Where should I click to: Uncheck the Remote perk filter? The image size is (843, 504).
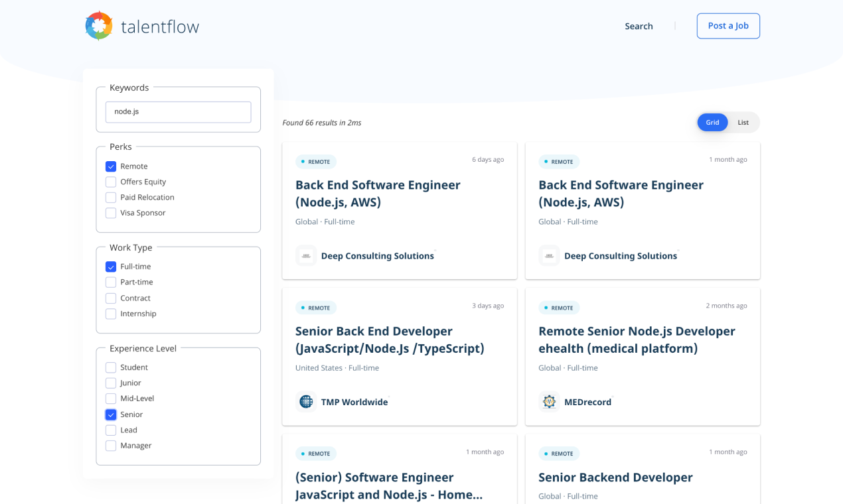pyautogui.click(x=110, y=166)
